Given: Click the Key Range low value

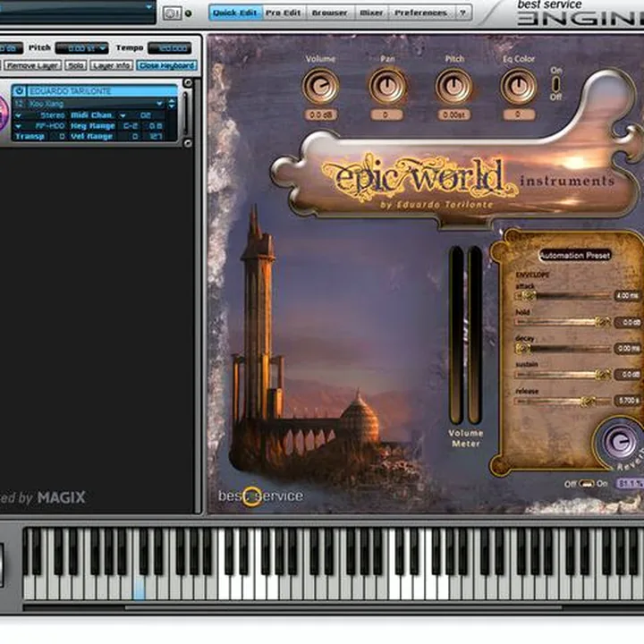Looking at the screenshot, I should click(131, 126).
